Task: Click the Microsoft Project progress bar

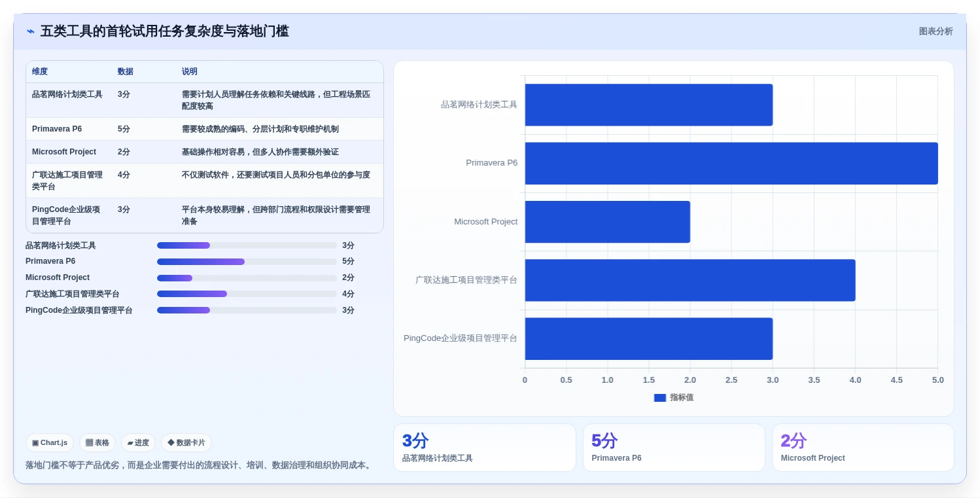Action: 247,278
